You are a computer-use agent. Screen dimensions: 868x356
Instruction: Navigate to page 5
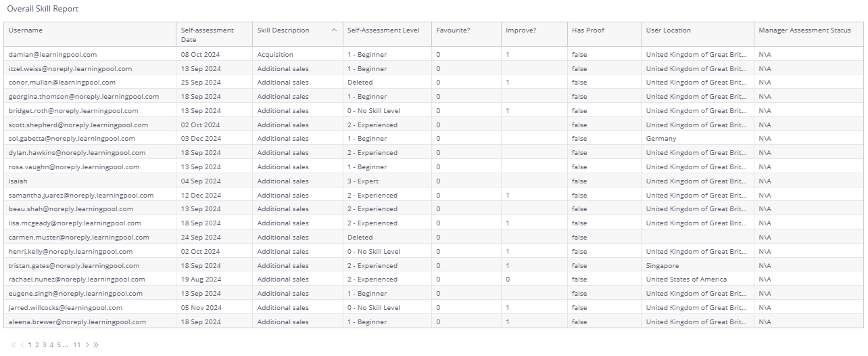(x=59, y=345)
